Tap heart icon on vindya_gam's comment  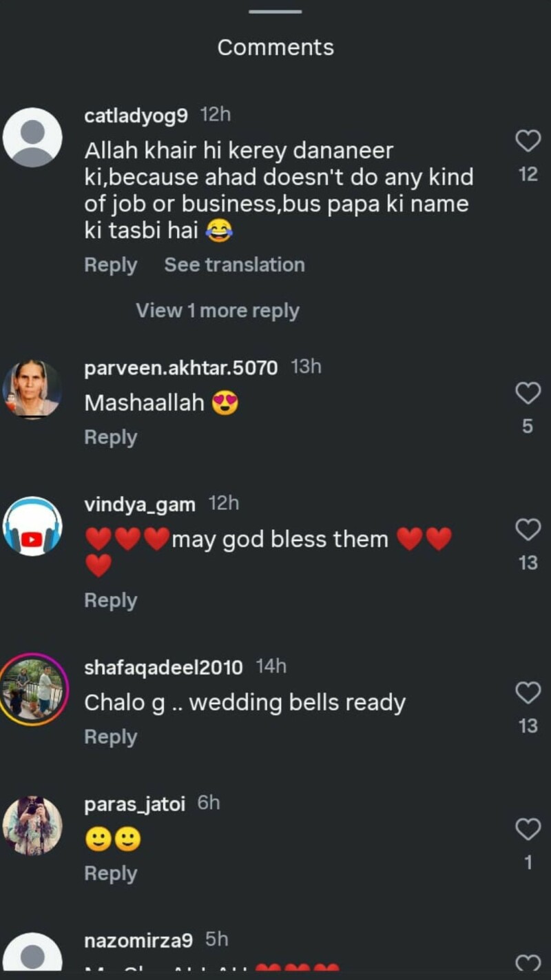(528, 530)
